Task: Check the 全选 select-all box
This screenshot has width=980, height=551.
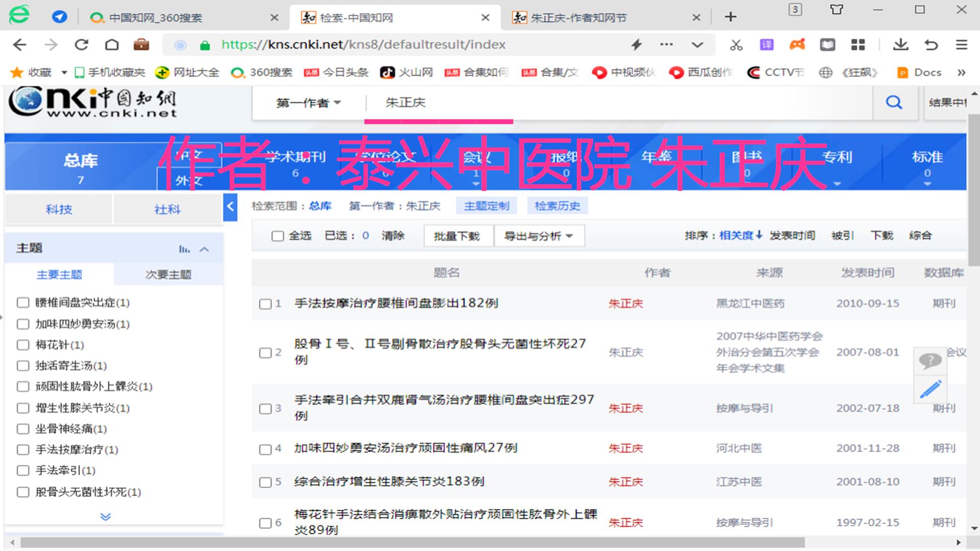Action: pos(278,236)
